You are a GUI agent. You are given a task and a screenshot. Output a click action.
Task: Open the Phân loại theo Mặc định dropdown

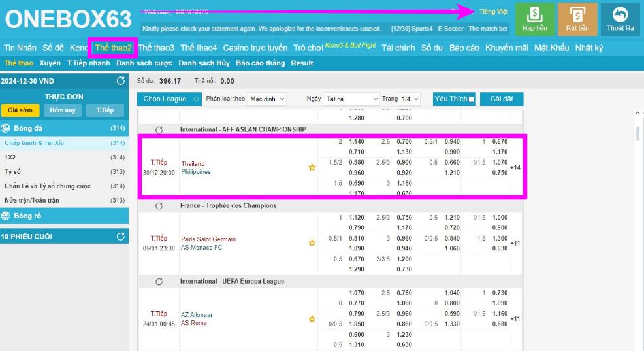tap(266, 99)
